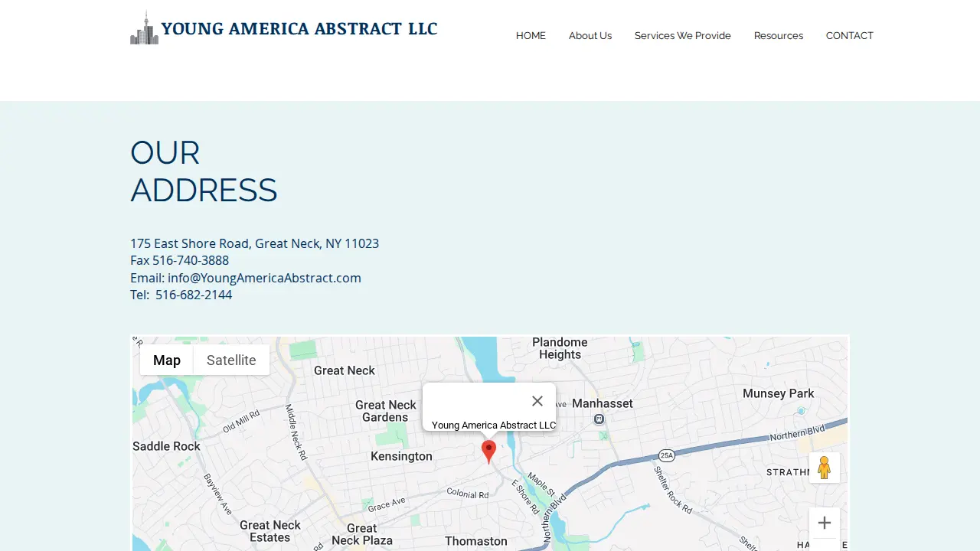
Task: Click the fax number 516-740-3888
Action: [x=191, y=260]
